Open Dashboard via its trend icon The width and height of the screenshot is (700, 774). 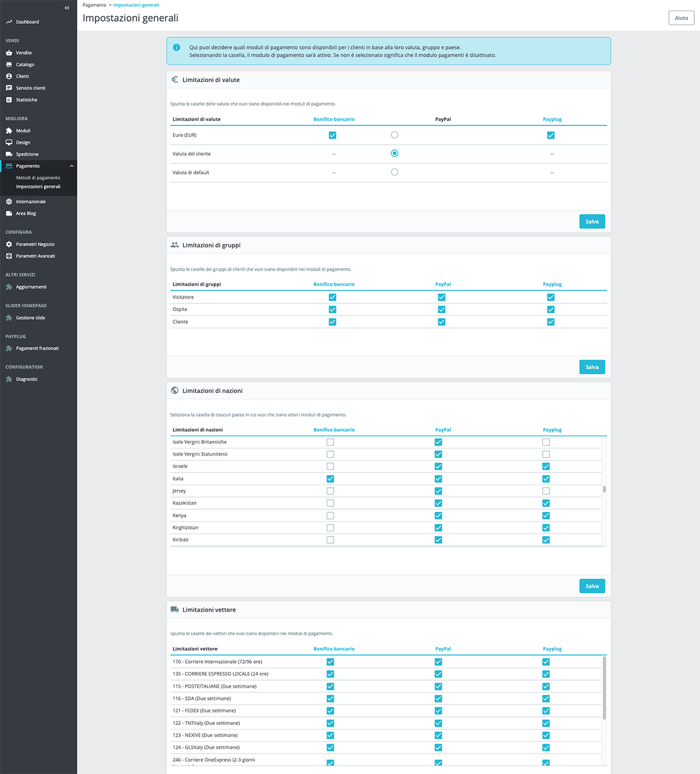[9, 22]
